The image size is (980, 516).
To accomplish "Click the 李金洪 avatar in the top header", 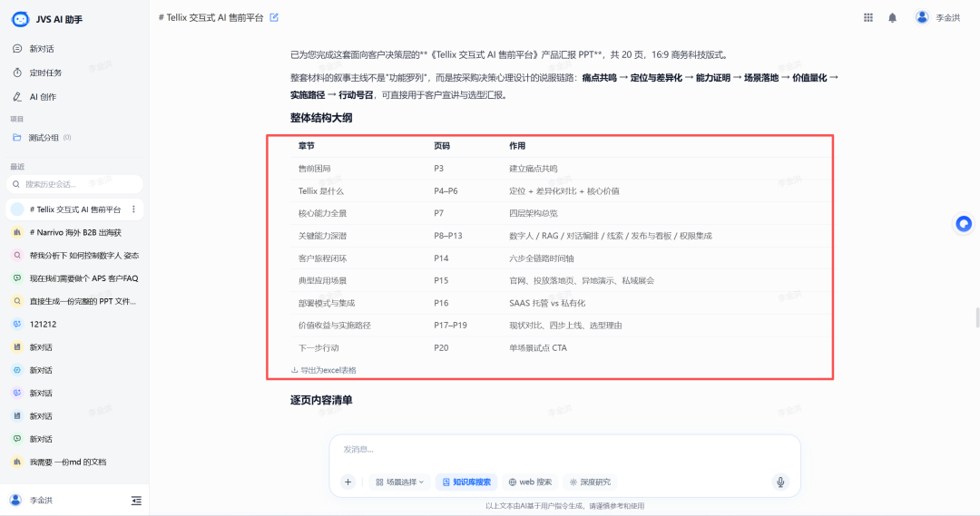I will click(x=922, y=17).
